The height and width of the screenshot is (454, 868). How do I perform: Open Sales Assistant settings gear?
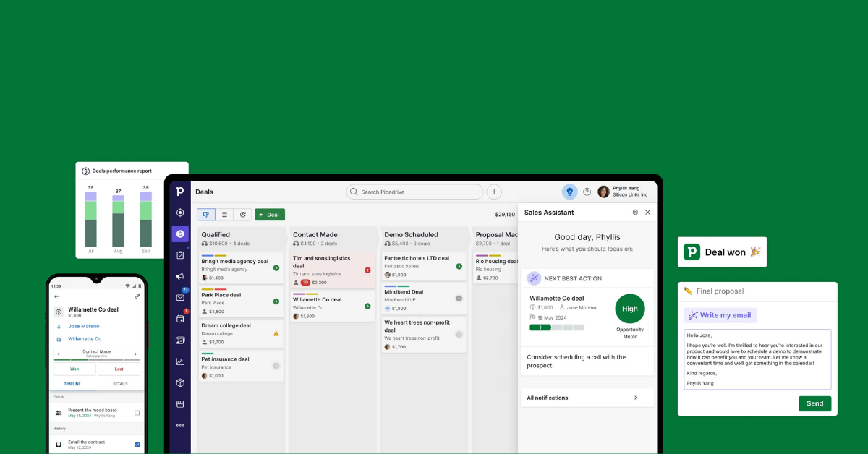[x=635, y=213]
